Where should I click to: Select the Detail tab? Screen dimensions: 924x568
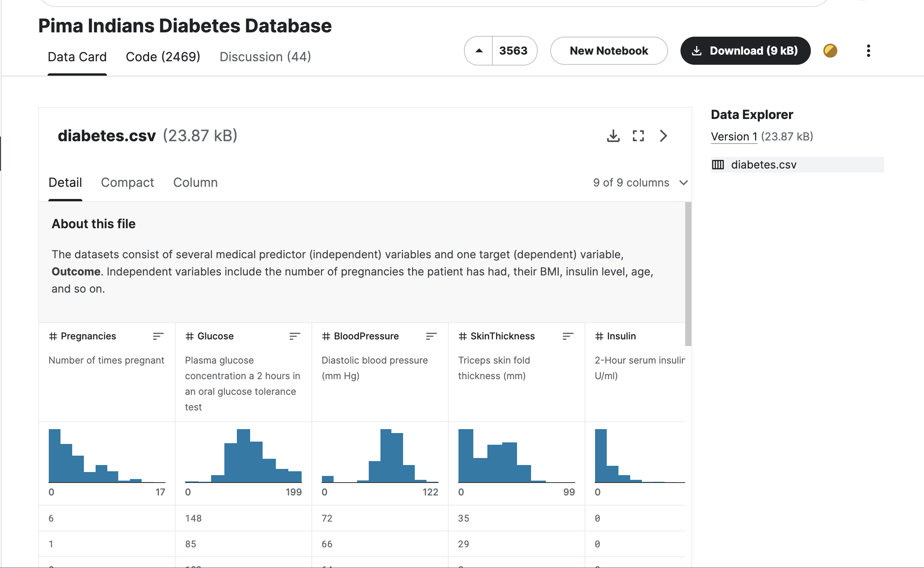[x=65, y=183]
